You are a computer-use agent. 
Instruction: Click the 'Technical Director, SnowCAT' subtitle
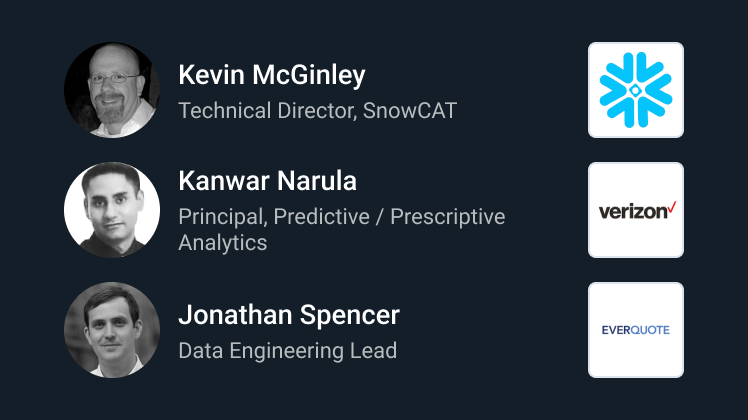317,110
